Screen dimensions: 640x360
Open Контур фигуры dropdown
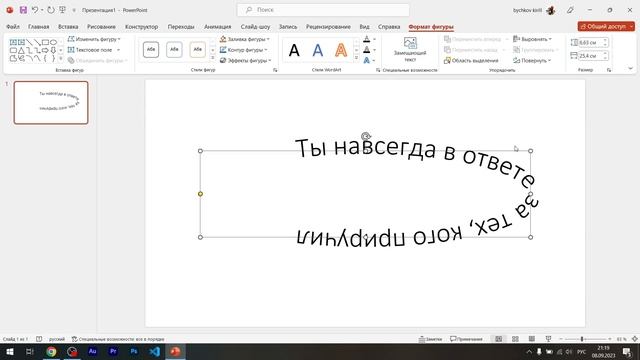pos(243,50)
